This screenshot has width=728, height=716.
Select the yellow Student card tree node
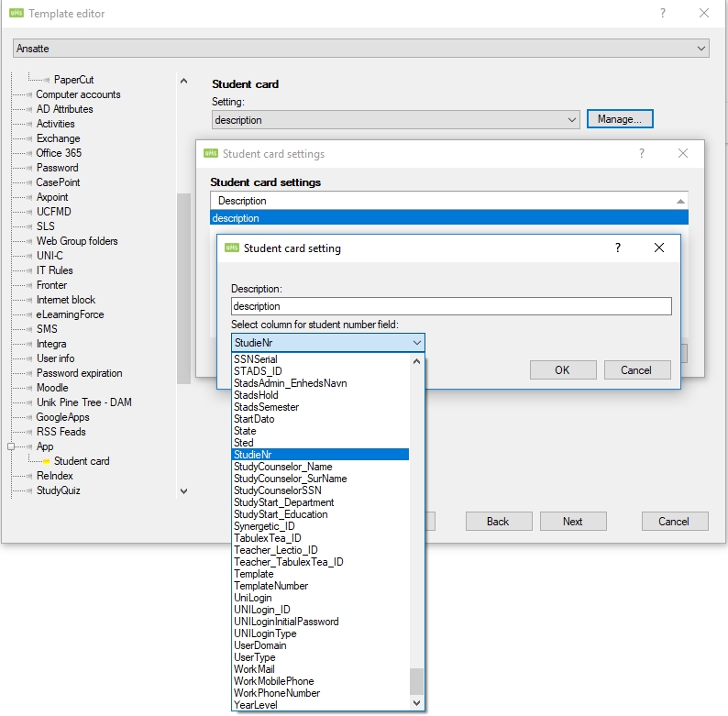[81, 461]
